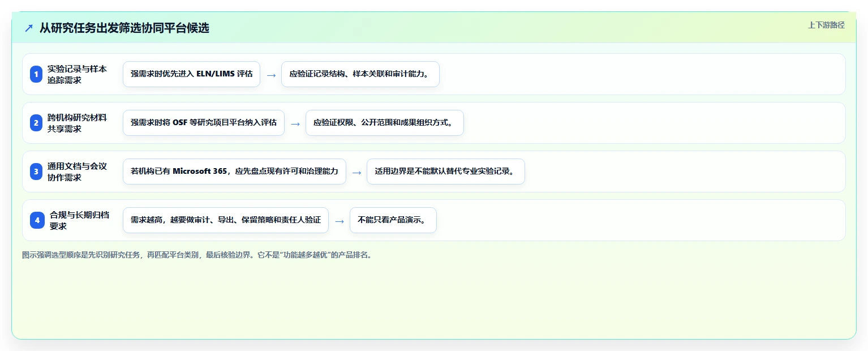
Task: Click step badge 4 for 合规与长期归档要求
Action: point(37,220)
